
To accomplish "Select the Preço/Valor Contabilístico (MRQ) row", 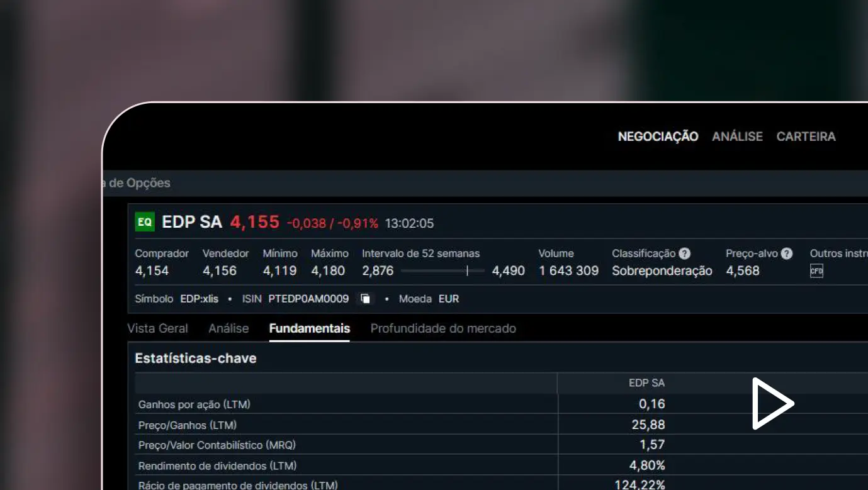I will [x=501, y=445].
